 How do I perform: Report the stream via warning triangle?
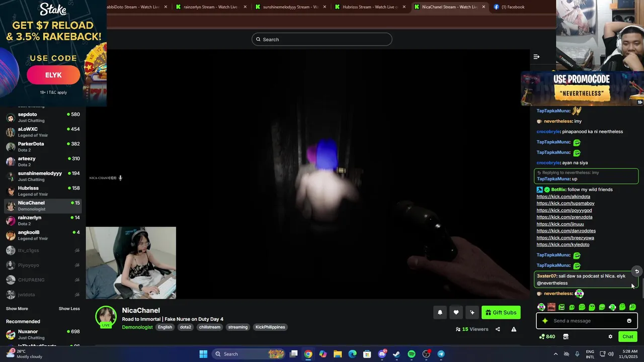point(514,329)
